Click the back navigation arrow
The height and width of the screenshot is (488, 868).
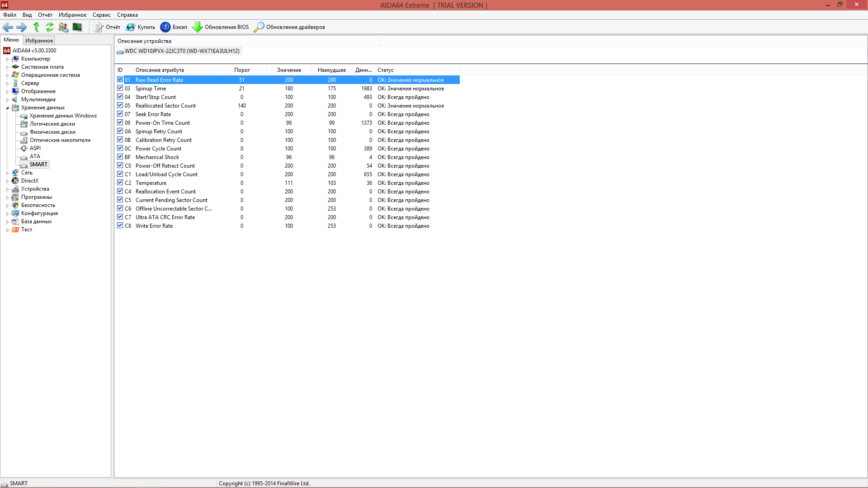click(8, 27)
